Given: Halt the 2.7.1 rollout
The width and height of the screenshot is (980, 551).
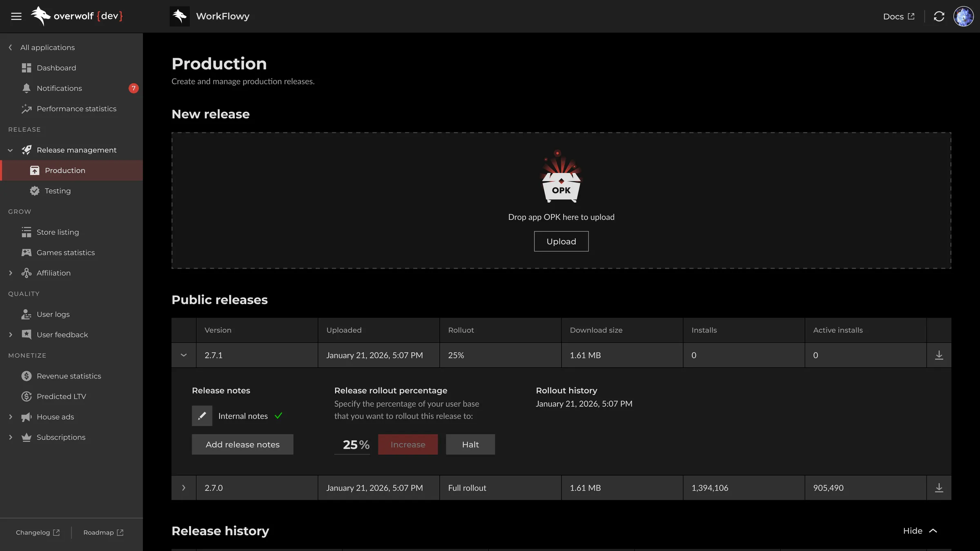Looking at the screenshot, I should click(470, 444).
